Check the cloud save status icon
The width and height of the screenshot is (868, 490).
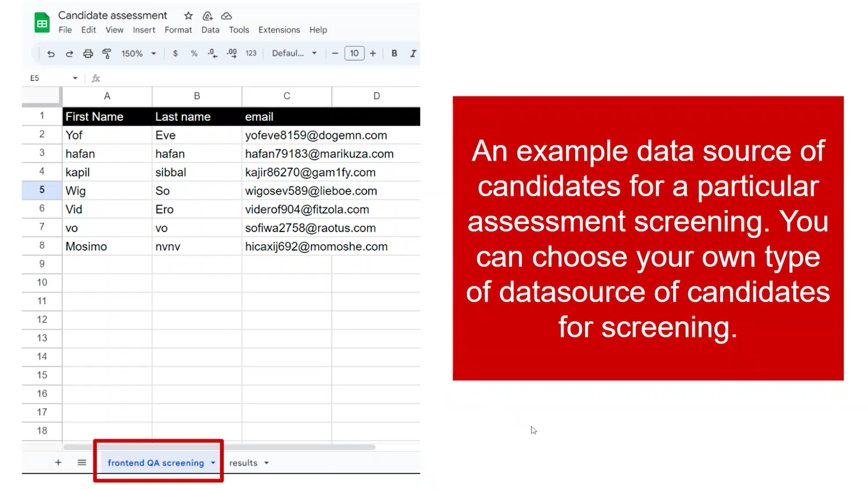(x=226, y=16)
